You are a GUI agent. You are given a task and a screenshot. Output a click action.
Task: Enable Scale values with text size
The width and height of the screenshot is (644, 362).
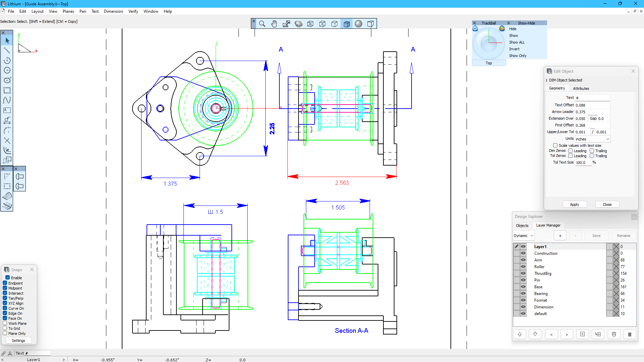[x=555, y=145]
